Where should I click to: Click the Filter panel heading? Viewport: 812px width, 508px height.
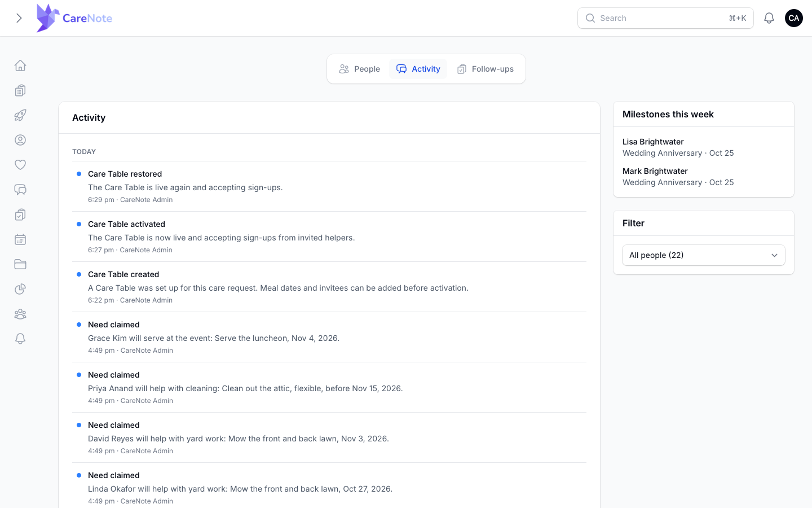[x=634, y=223]
